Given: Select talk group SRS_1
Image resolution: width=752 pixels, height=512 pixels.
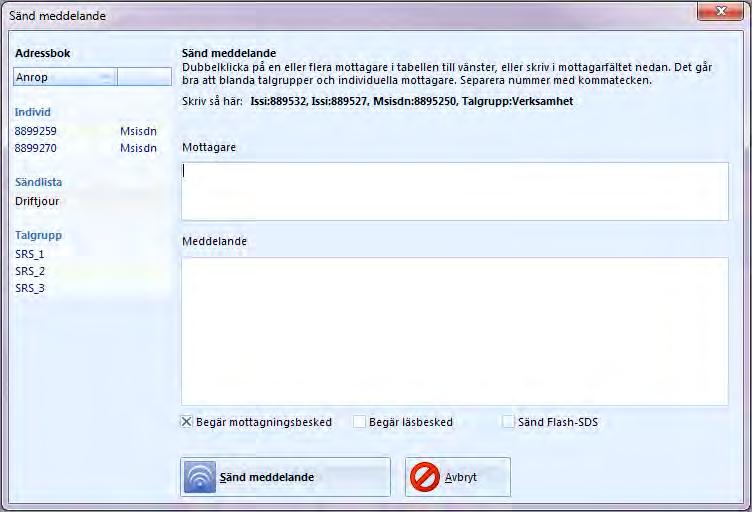Looking at the screenshot, I should (x=30, y=254).
